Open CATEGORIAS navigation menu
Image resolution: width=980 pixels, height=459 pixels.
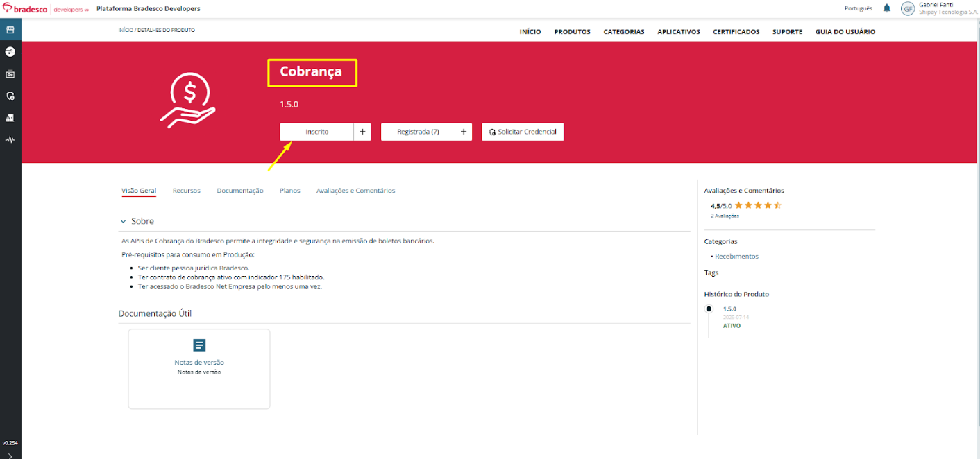pyautogui.click(x=624, y=32)
